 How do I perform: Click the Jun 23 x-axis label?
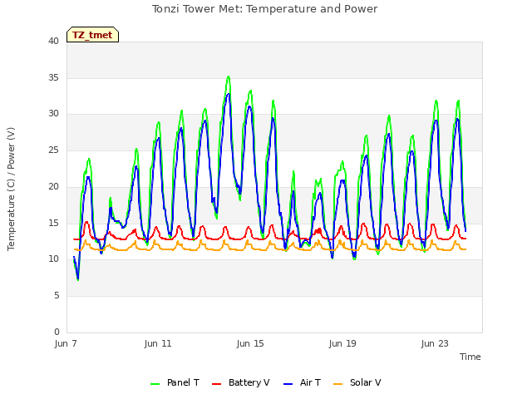435,343
